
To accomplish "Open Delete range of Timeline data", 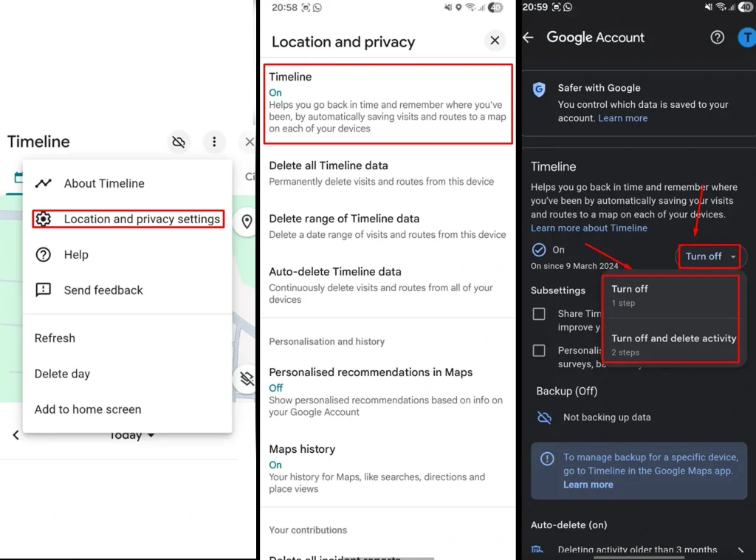I will coord(388,226).
